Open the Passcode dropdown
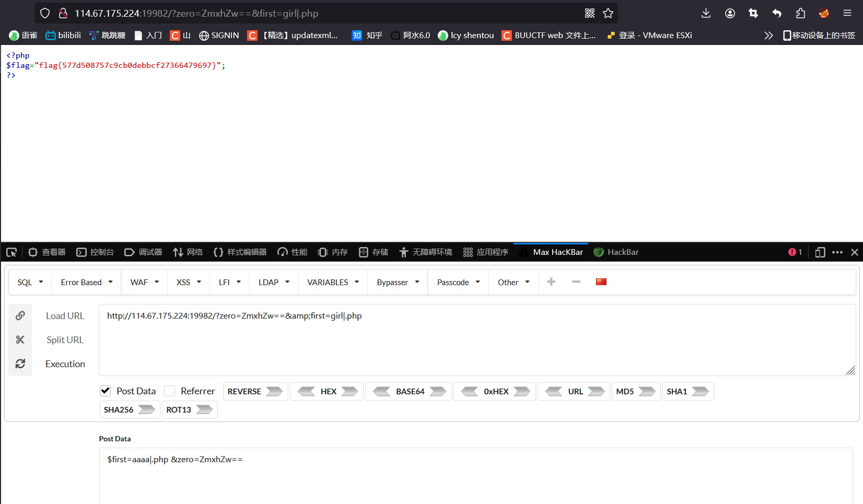 [x=457, y=282]
